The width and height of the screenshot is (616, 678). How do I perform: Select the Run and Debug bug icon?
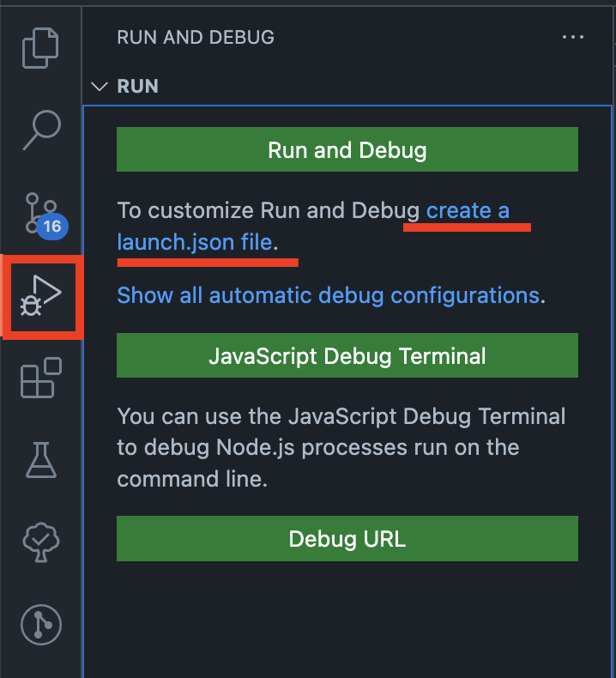click(x=41, y=295)
